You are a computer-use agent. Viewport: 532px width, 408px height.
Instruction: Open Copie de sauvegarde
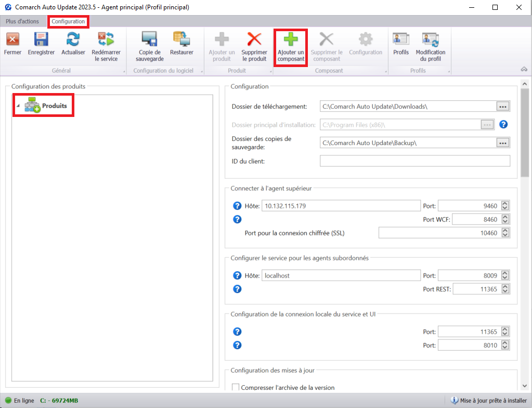pyautogui.click(x=150, y=40)
